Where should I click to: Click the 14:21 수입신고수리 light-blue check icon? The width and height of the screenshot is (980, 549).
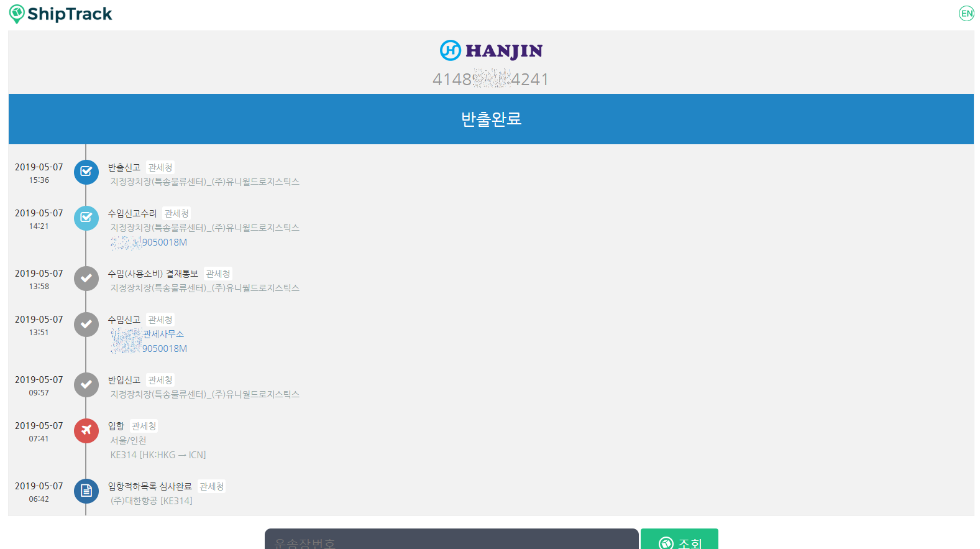pyautogui.click(x=86, y=218)
